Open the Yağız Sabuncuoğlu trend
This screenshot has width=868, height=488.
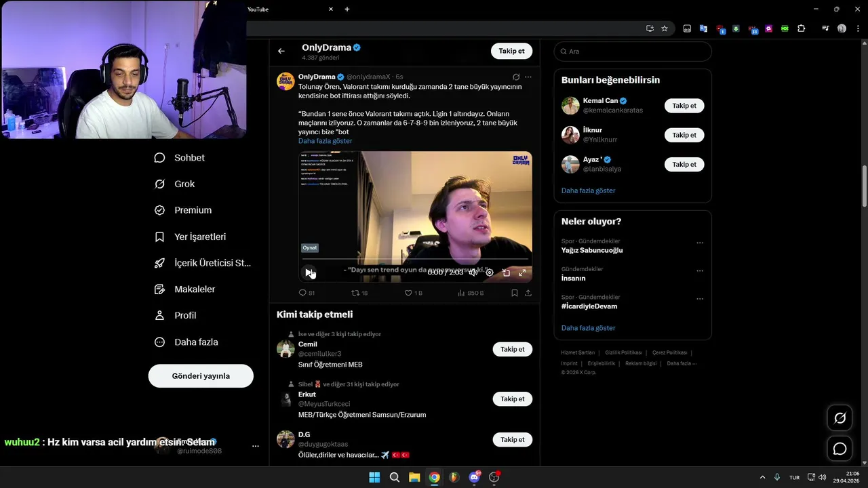tap(592, 250)
